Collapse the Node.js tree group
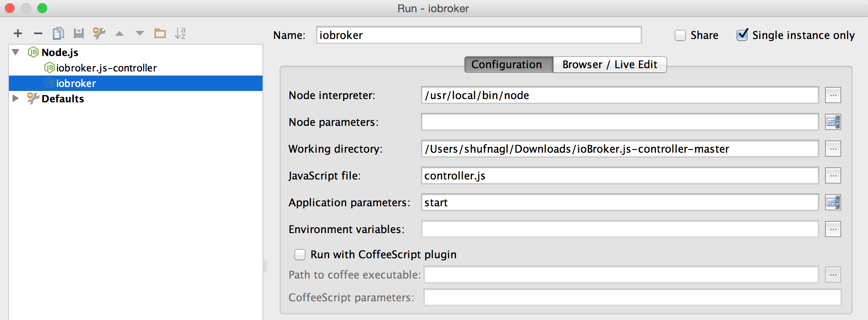The image size is (868, 320). [x=16, y=52]
